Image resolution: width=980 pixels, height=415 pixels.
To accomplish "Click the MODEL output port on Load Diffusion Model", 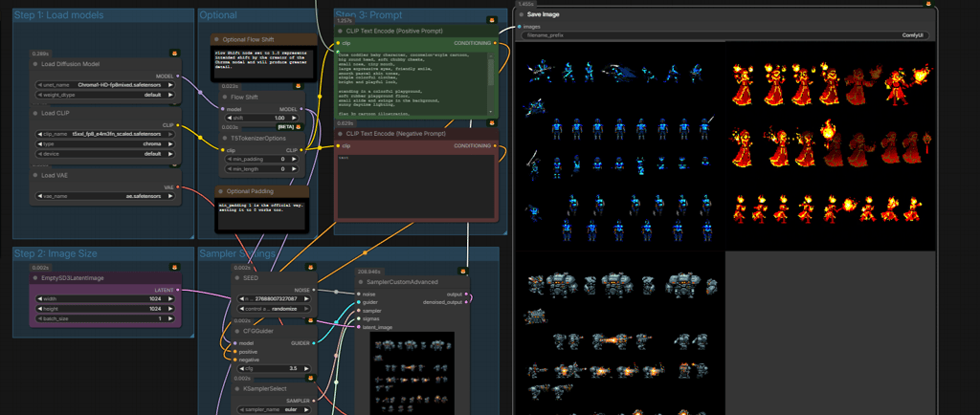I will [x=178, y=76].
